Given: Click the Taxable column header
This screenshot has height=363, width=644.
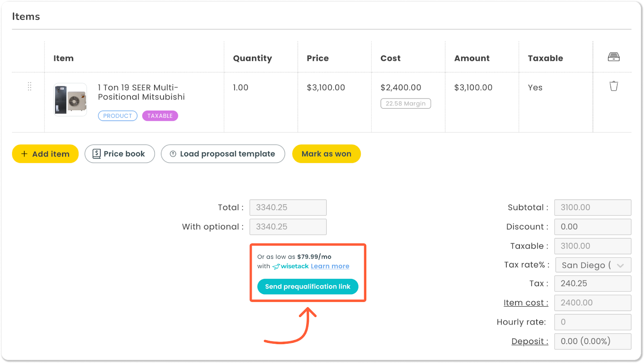Looking at the screenshot, I should 545,58.
